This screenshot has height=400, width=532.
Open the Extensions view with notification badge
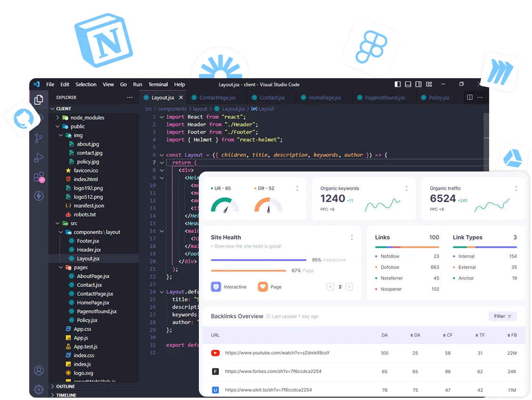pyautogui.click(x=39, y=177)
